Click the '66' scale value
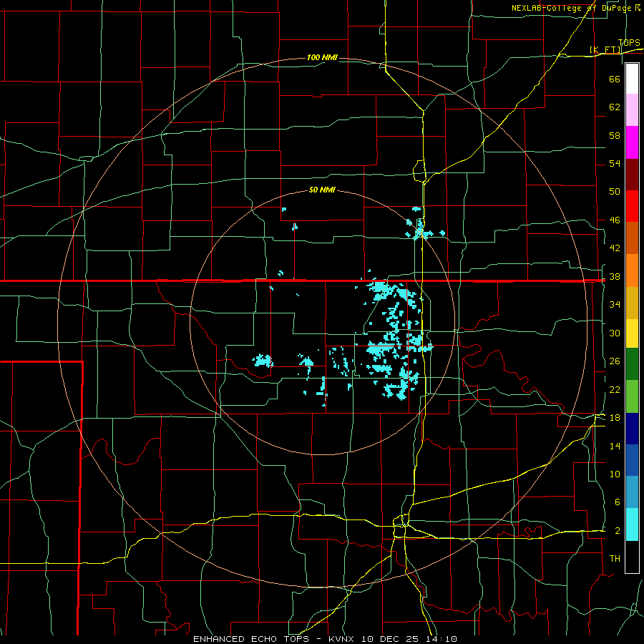This screenshot has width=644, height=644. 615,79
